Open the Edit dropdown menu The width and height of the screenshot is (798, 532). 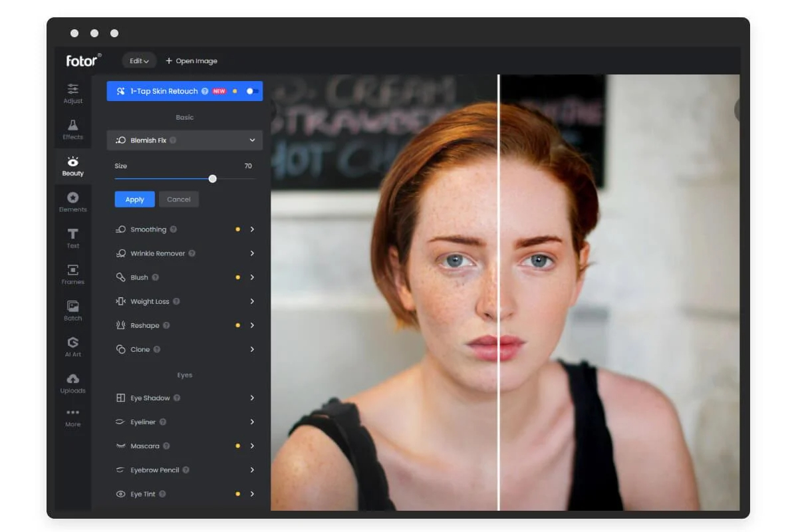pyautogui.click(x=139, y=61)
